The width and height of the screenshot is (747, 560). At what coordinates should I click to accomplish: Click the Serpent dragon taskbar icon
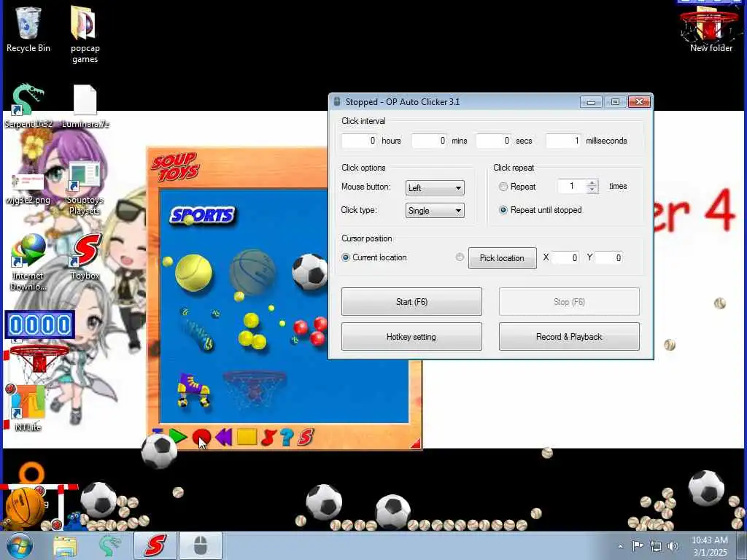(x=109, y=545)
